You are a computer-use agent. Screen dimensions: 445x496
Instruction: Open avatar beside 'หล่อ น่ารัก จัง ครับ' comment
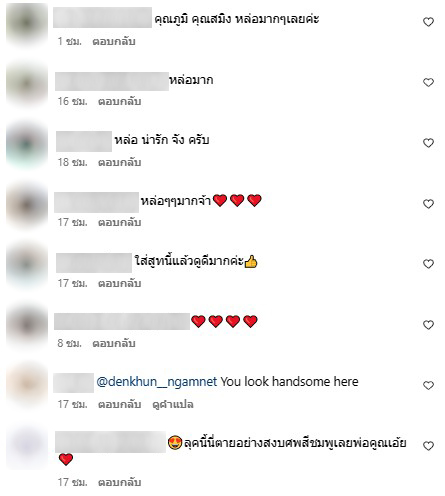click(27, 145)
